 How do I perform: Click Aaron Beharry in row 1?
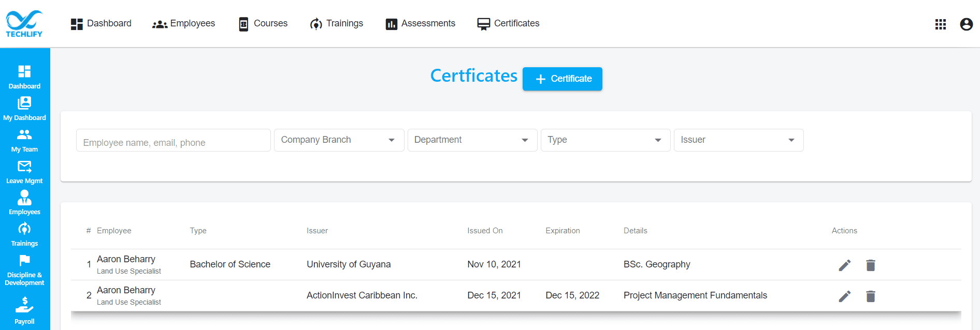pyautogui.click(x=126, y=259)
